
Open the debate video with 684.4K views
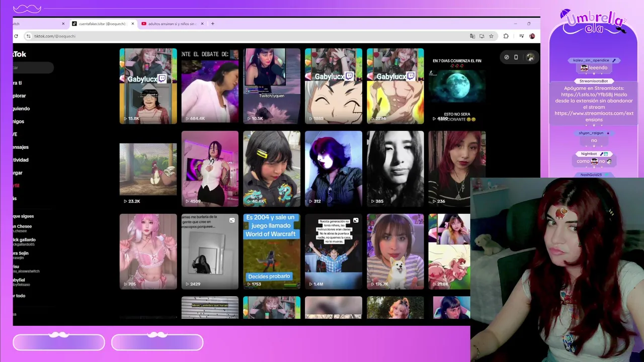210,86
